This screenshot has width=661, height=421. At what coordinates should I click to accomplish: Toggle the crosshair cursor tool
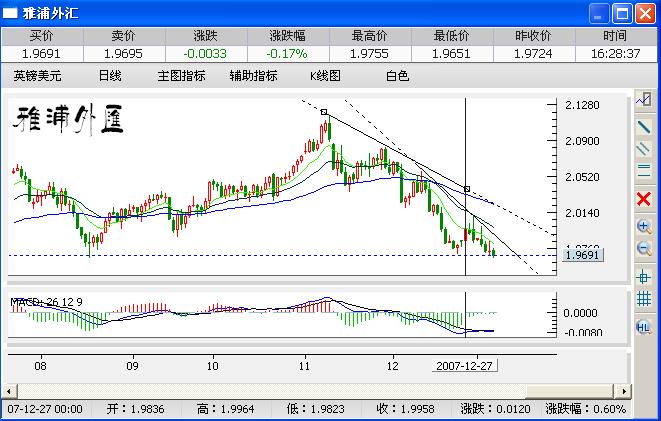click(x=644, y=277)
